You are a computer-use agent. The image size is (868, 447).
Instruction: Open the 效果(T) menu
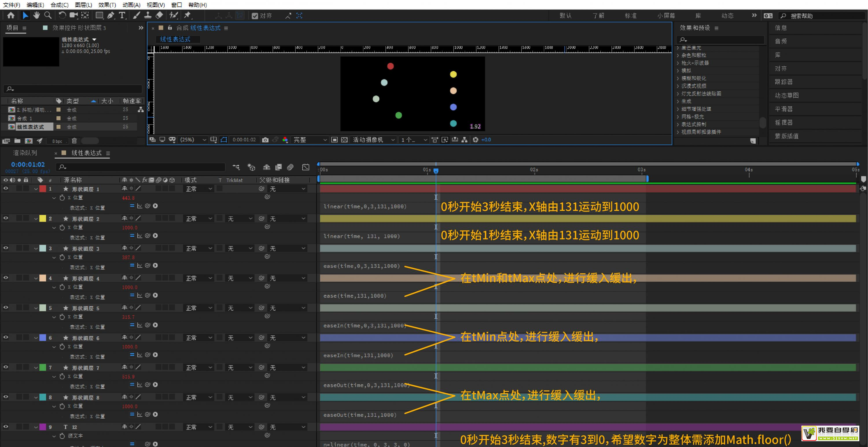pyautogui.click(x=107, y=5)
